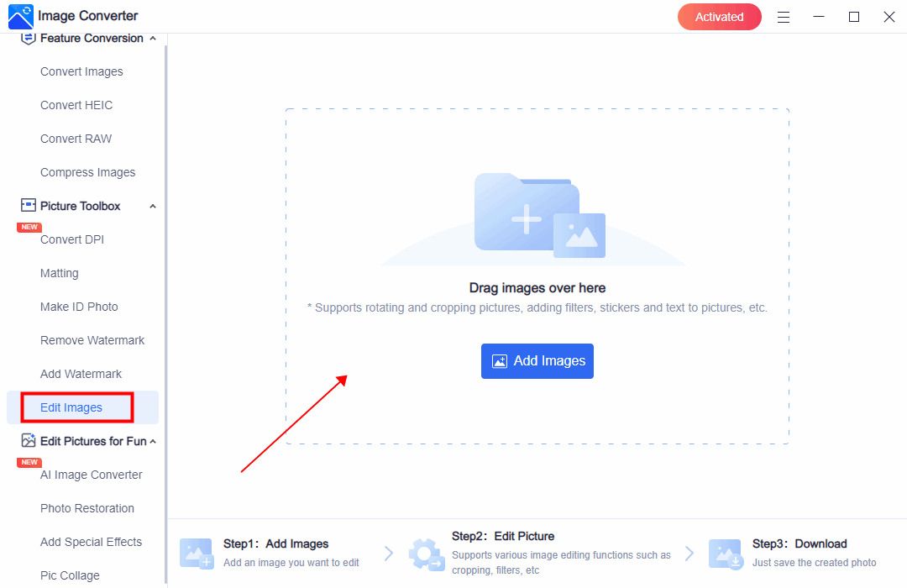Open Convert HEIC in sidebar

click(76, 105)
